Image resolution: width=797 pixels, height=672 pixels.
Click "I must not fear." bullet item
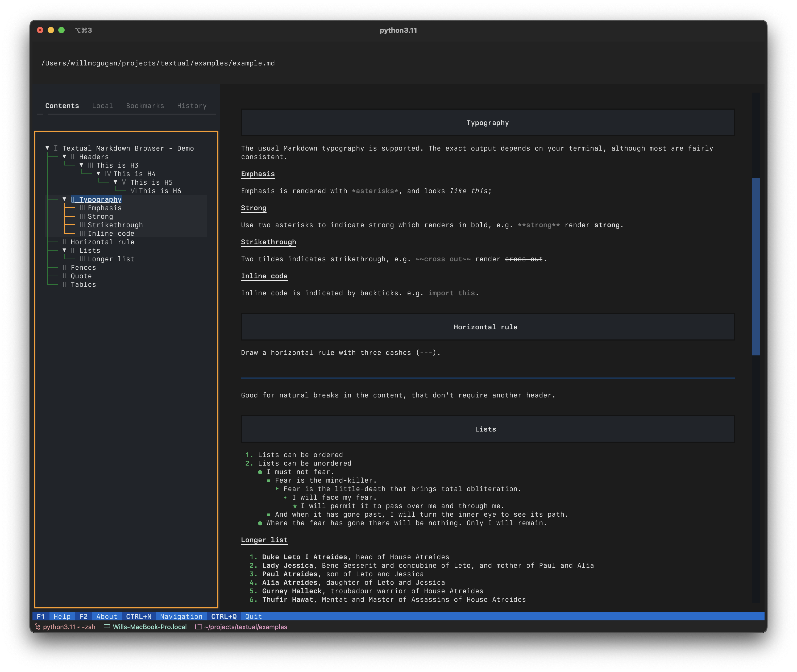pos(300,472)
